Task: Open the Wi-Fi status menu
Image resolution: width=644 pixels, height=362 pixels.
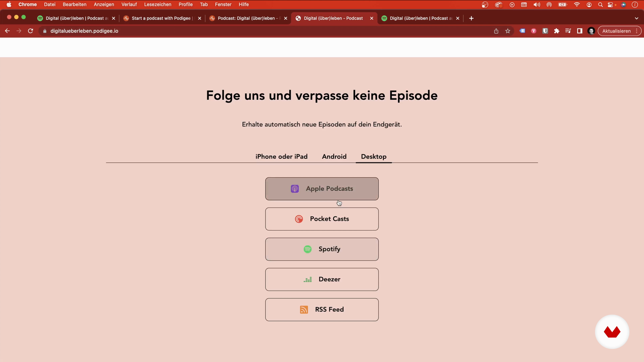Action: click(577, 5)
